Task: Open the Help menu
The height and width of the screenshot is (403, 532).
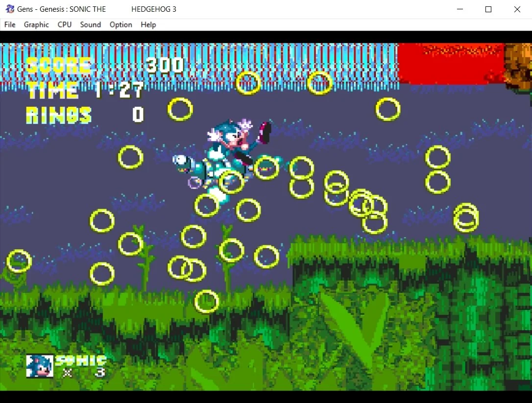Action: 148,25
